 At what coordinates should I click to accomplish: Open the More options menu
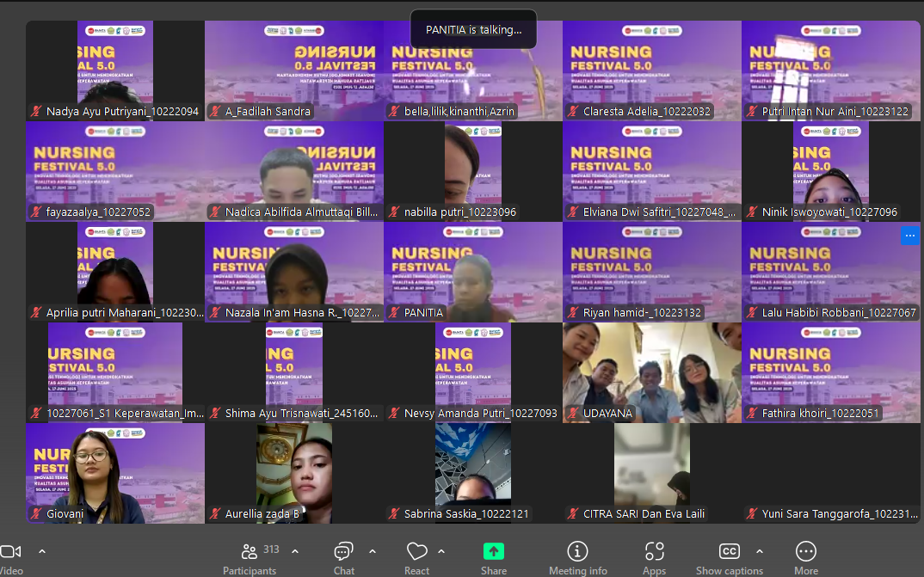805,557
